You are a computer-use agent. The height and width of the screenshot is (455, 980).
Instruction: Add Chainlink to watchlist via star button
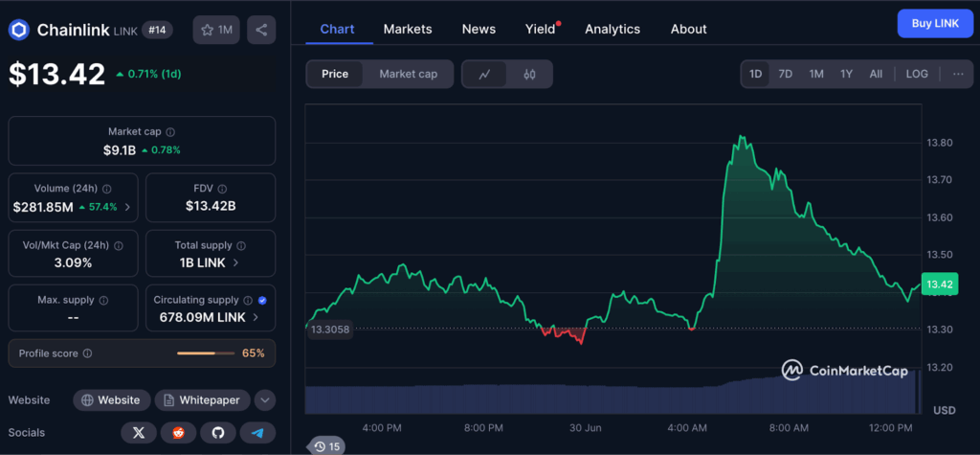216,30
